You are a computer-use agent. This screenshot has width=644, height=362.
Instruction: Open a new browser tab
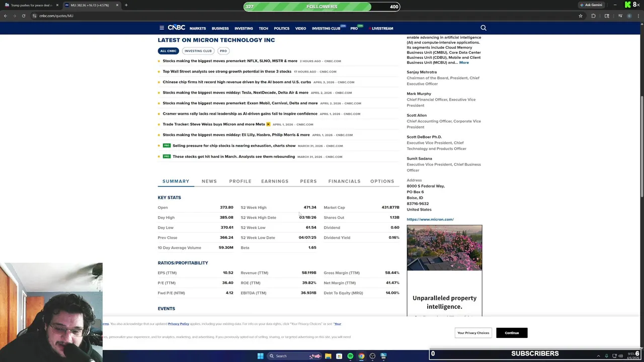[x=126, y=5]
